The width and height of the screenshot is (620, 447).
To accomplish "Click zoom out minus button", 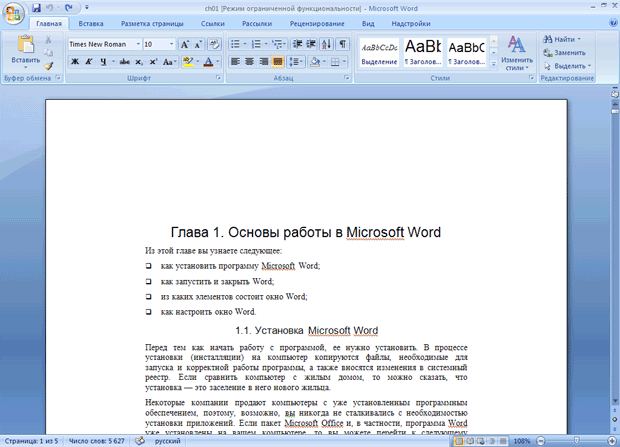I will [541, 441].
